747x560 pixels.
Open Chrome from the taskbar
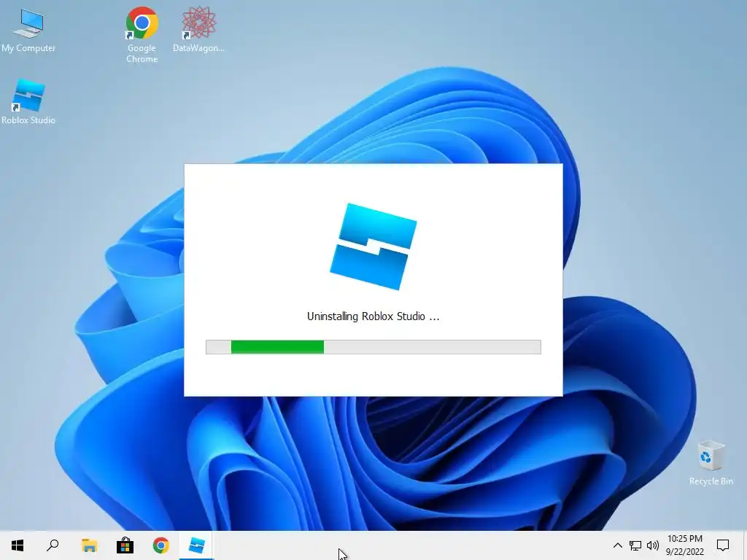click(x=161, y=545)
